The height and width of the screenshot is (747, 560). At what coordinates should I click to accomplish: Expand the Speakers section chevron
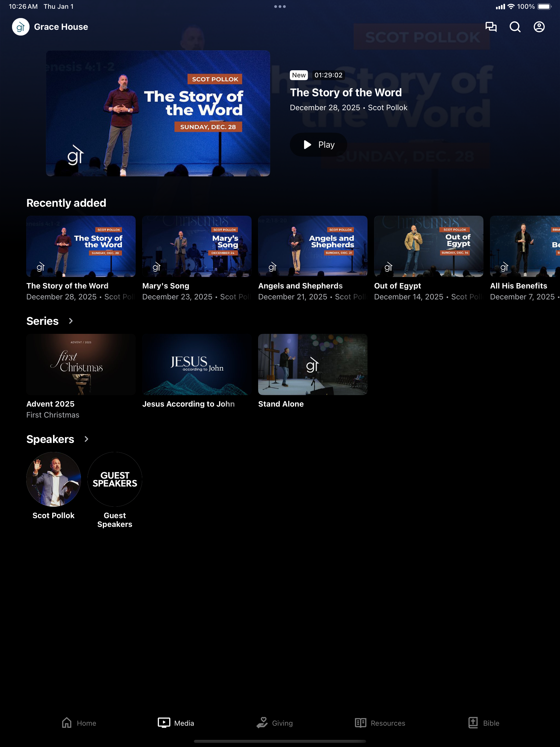tap(86, 439)
